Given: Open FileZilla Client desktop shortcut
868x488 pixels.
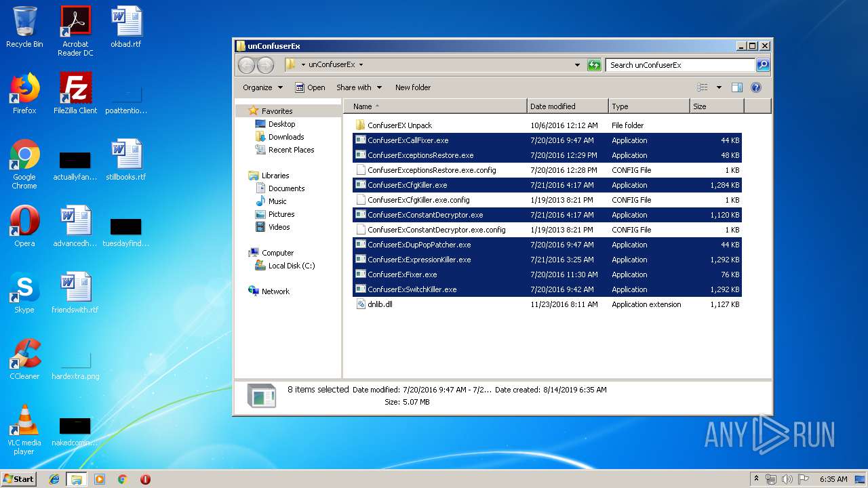Looking at the screenshot, I should pyautogui.click(x=75, y=94).
